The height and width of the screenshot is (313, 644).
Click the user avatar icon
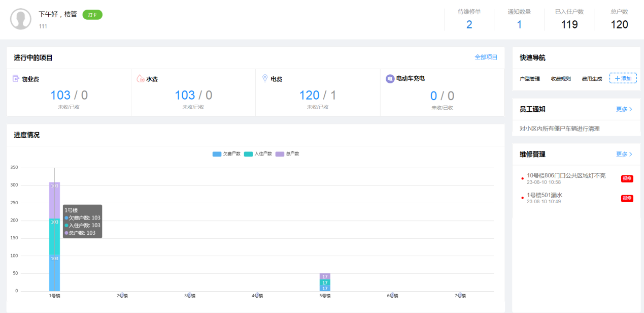click(x=21, y=19)
